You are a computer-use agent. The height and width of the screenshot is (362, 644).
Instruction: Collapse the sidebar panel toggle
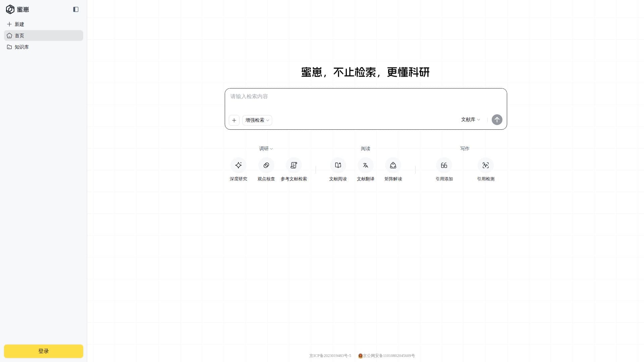[76, 9]
